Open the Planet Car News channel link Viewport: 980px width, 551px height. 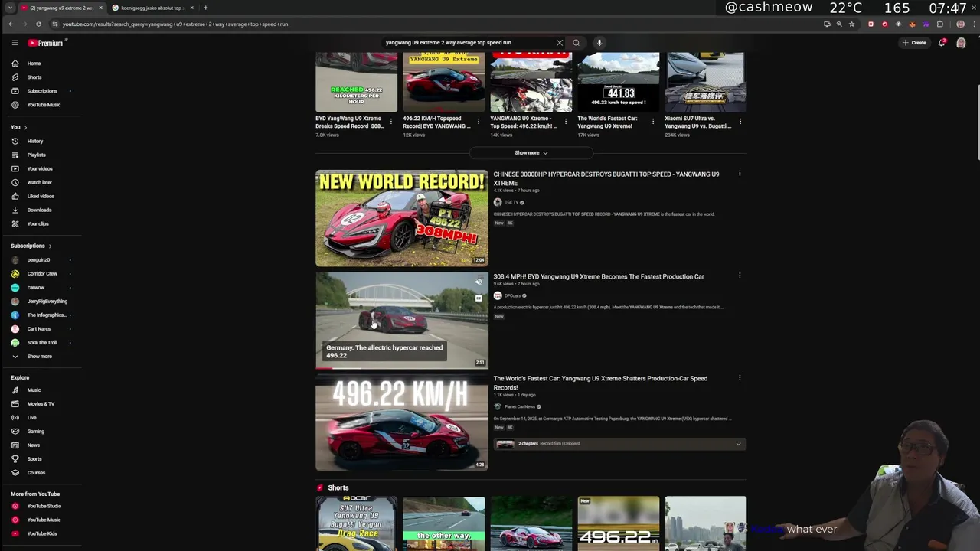pos(520,407)
